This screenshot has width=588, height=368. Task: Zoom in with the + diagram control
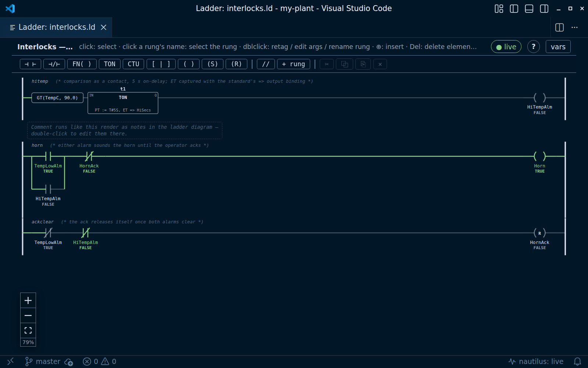click(28, 300)
